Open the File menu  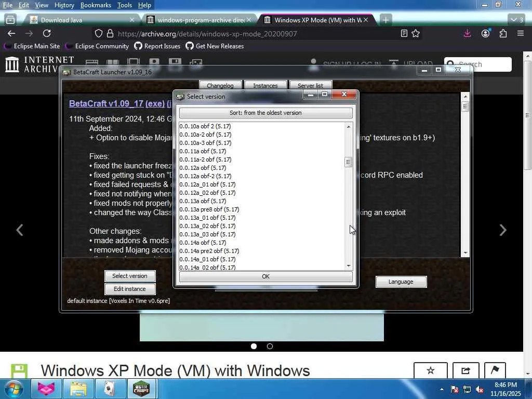pyautogui.click(x=7, y=5)
